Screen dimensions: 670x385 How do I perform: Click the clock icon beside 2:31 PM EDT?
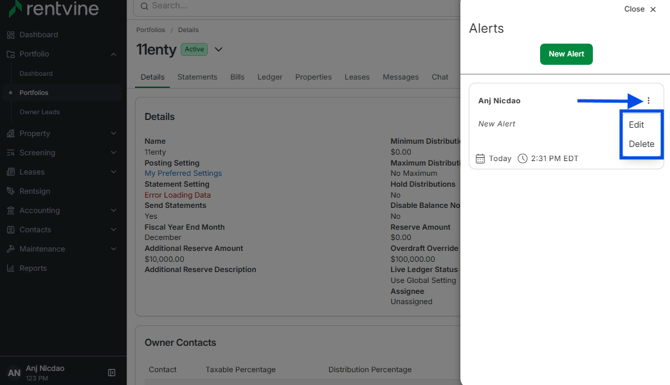tap(522, 159)
